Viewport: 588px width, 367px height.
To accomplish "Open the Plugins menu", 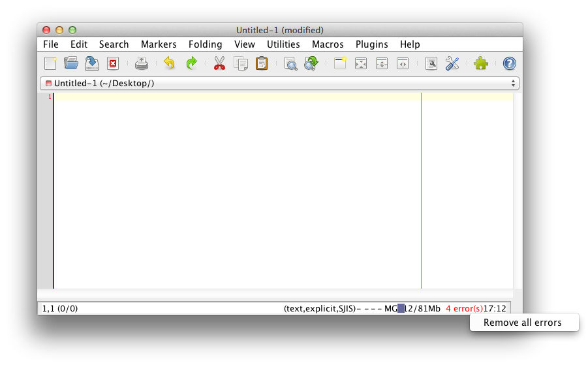I will 371,44.
